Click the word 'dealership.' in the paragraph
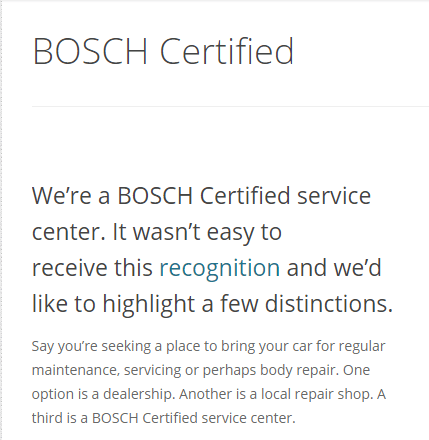This screenshot has height=440, width=429. [139, 394]
